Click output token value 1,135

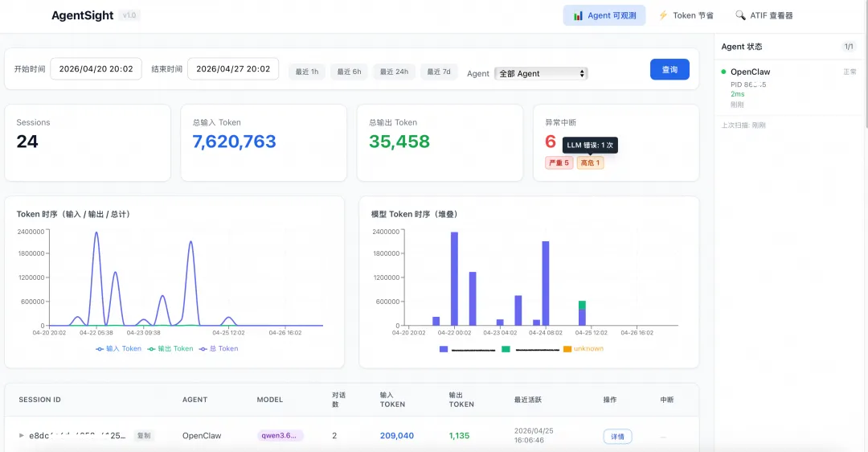(x=460, y=435)
